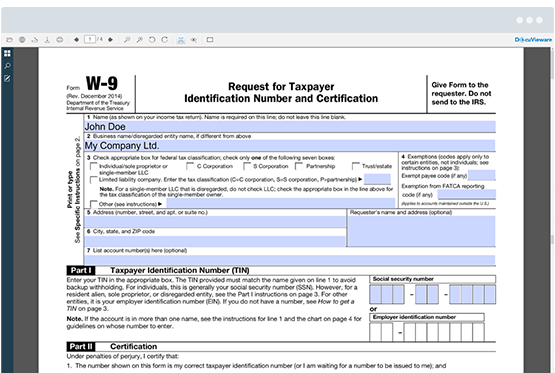Image resolution: width=555 pixels, height=373 pixels.
Task: Toggle the highlighted fit-width icon
Action: pos(181,40)
